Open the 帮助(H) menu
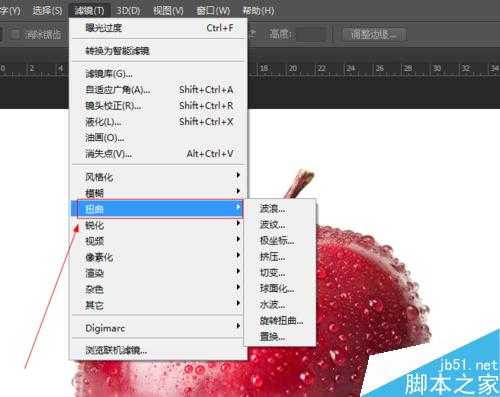Screen dimensions: 500x397 pyautogui.click(x=258, y=11)
